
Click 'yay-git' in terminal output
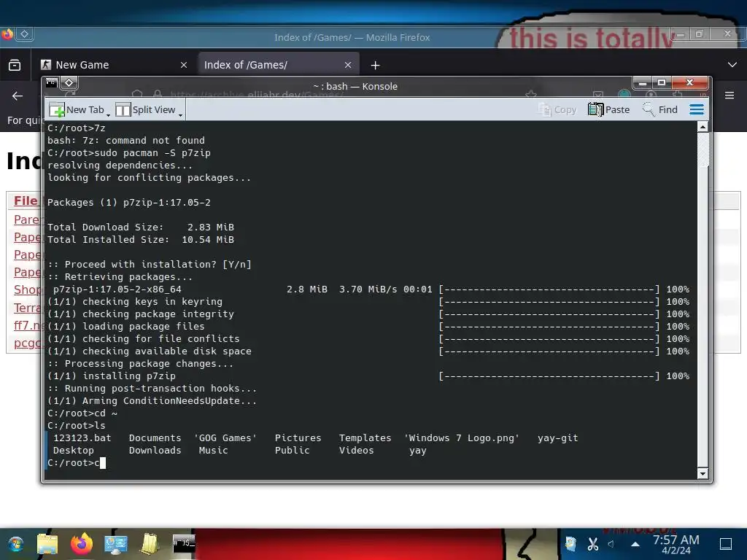558,438
